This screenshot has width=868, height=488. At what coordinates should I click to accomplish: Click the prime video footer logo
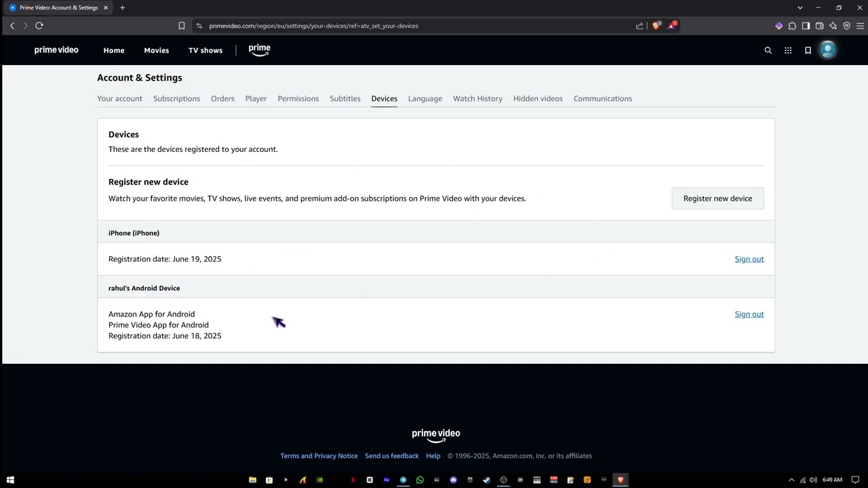point(436,436)
